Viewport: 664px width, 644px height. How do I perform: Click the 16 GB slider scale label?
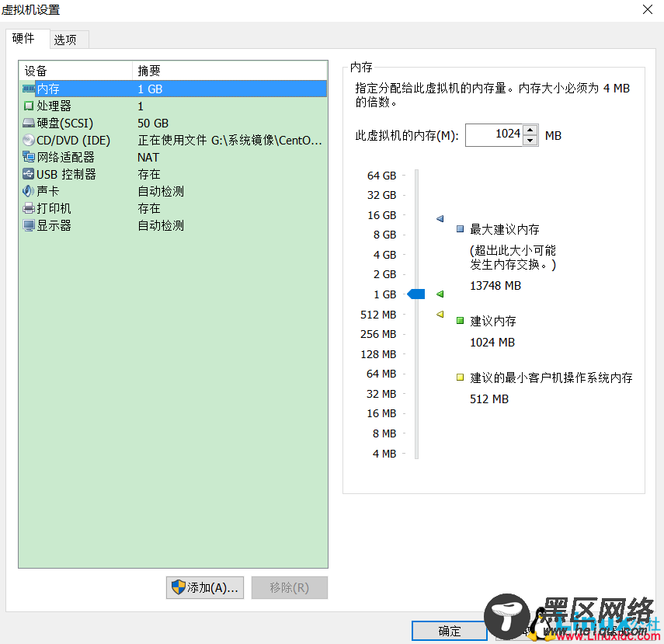click(x=381, y=215)
